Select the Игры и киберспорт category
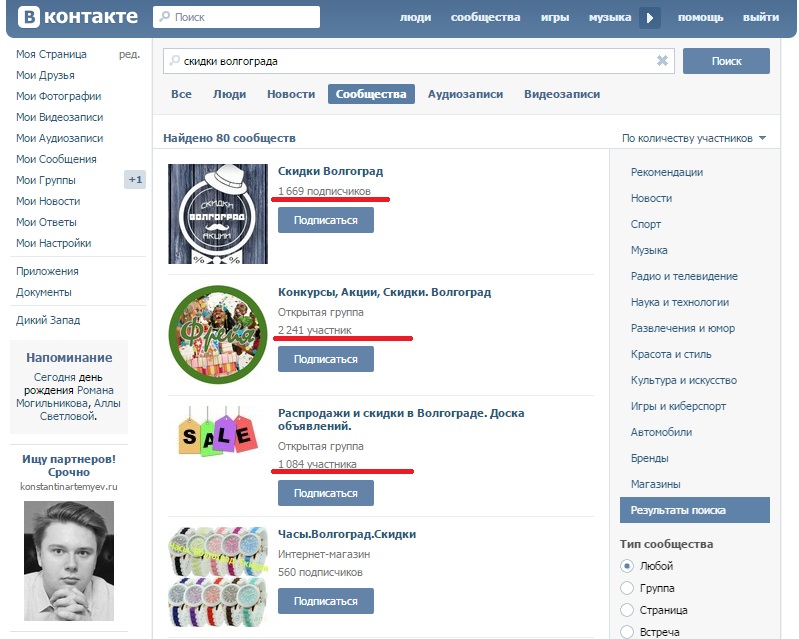Screen dimensions: 799x639 [678, 406]
